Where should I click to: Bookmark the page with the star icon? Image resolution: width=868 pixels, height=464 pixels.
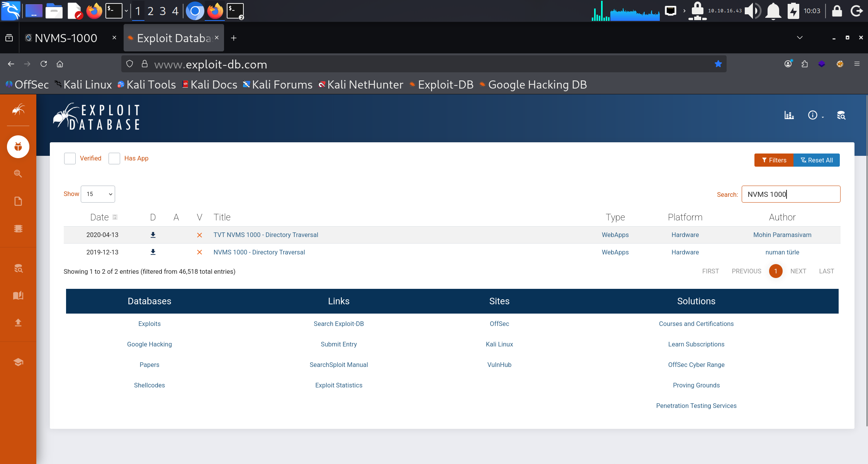pyautogui.click(x=718, y=64)
